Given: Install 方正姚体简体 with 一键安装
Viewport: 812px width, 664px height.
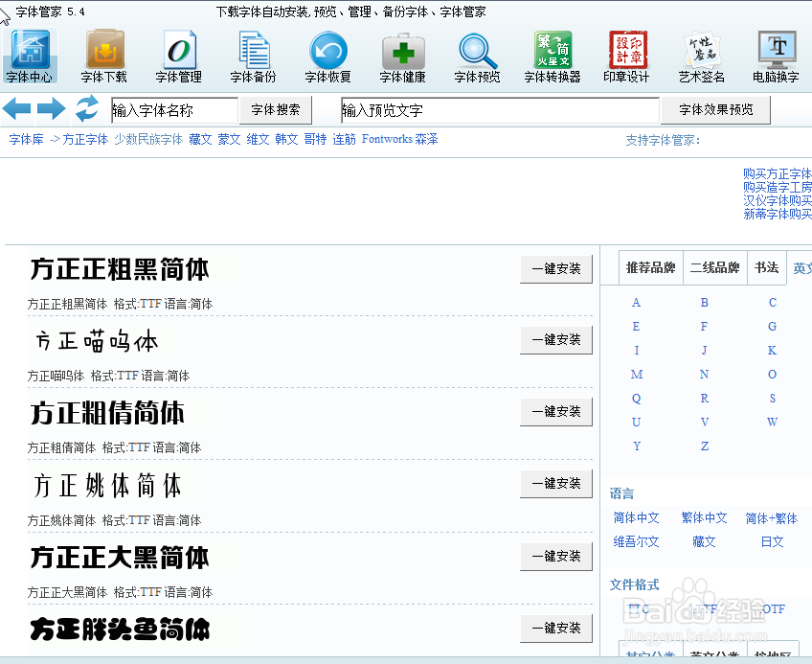Looking at the screenshot, I should (556, 484).
